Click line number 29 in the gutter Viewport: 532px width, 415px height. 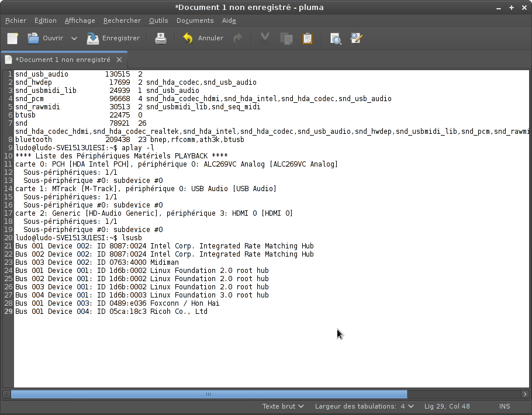(x=8, y=311)
